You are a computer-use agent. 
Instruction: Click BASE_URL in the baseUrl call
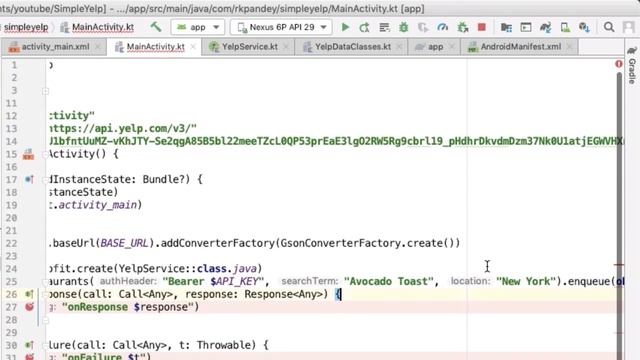[x=124, y=243]
